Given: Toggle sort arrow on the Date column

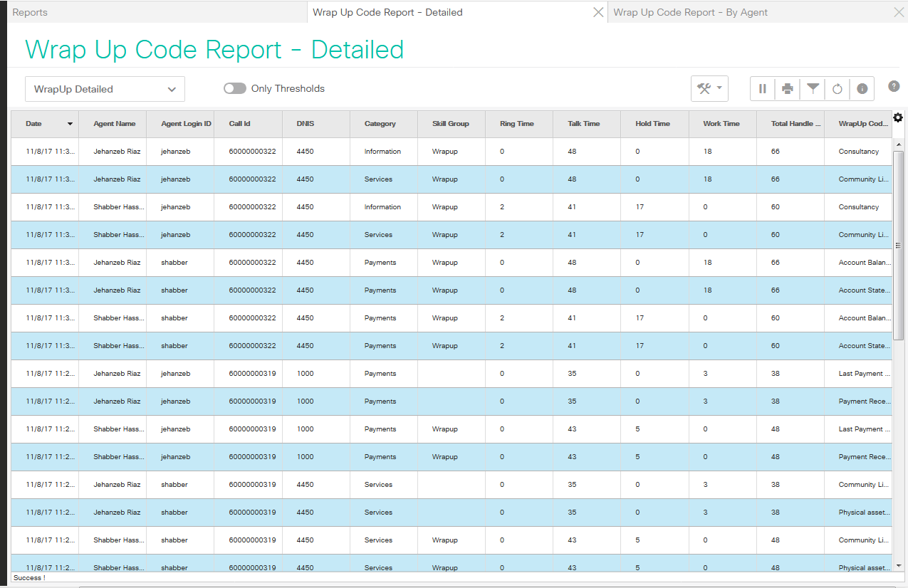Looking at the screenshot, I should [x=70, y=124].
